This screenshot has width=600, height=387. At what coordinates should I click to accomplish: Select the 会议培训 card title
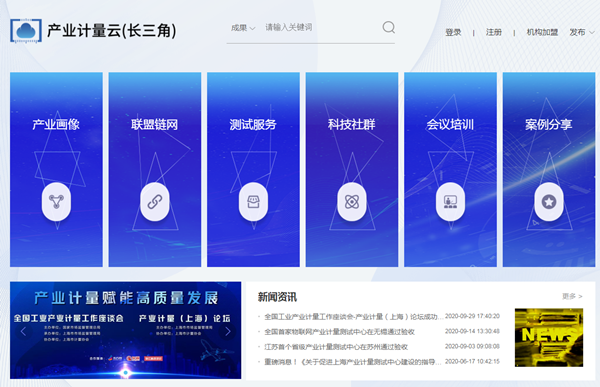(450, 124)
